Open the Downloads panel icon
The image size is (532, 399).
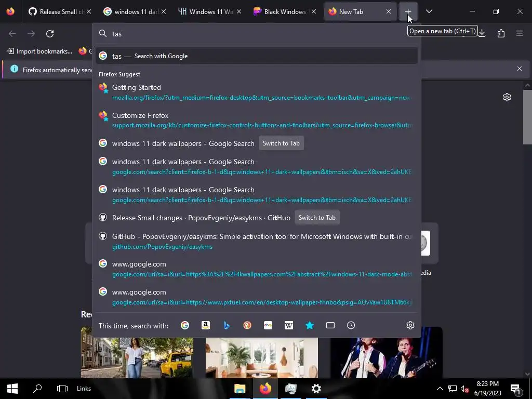(x=482, y=33)
